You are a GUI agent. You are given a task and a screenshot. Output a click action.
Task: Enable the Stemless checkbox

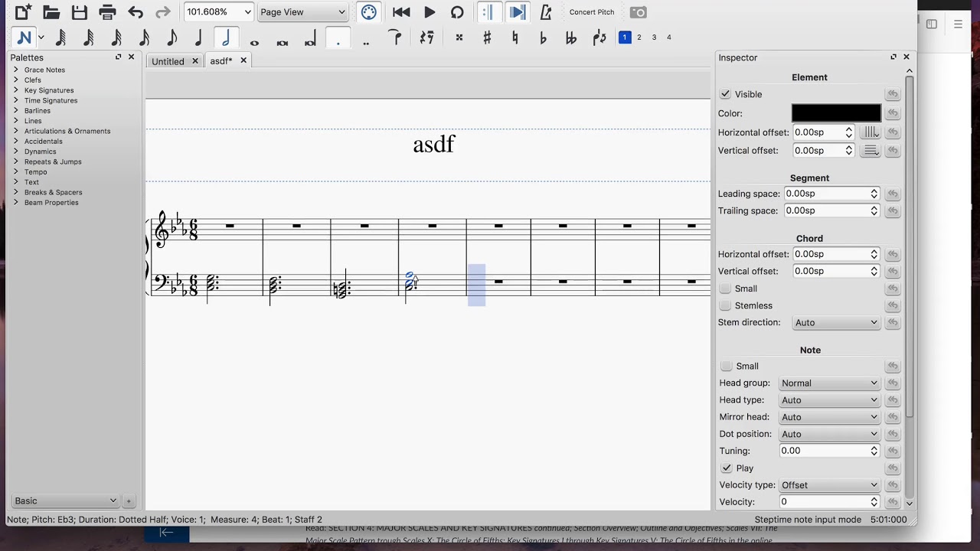click(725, 305)
